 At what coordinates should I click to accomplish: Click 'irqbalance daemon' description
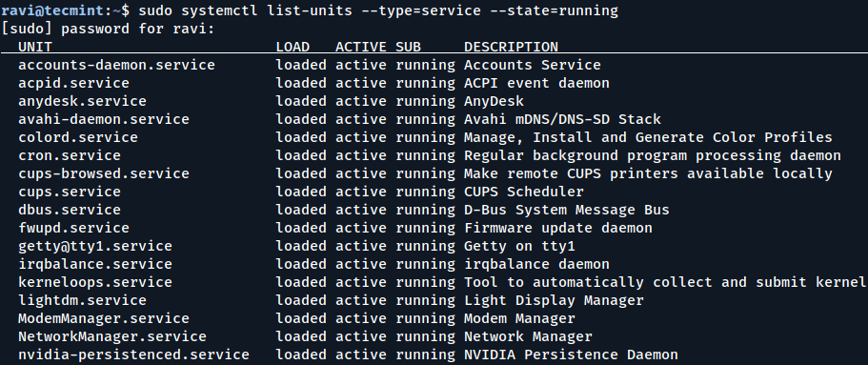[x=537, y=264]
